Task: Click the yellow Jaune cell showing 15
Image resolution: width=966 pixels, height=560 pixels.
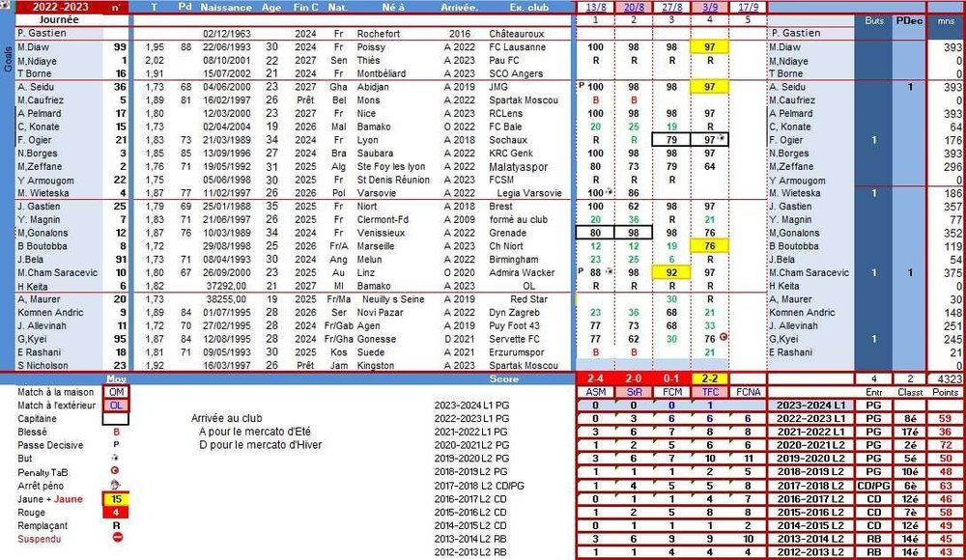Action: [x=116, y=499]
